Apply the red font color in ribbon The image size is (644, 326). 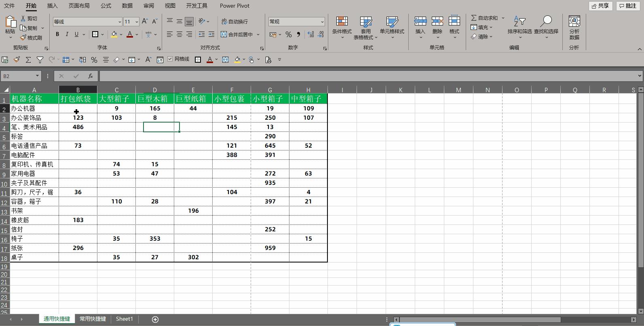click(x=130, y=34)
